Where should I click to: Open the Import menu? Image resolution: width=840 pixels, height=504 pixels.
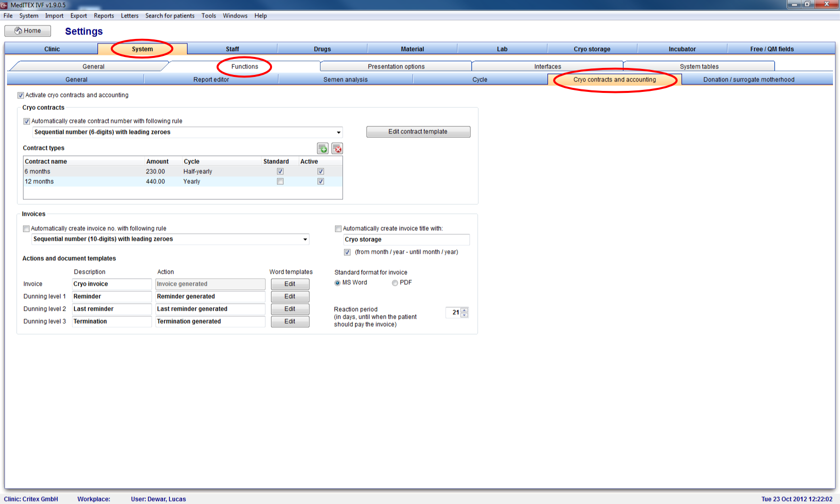coord(54,16)
